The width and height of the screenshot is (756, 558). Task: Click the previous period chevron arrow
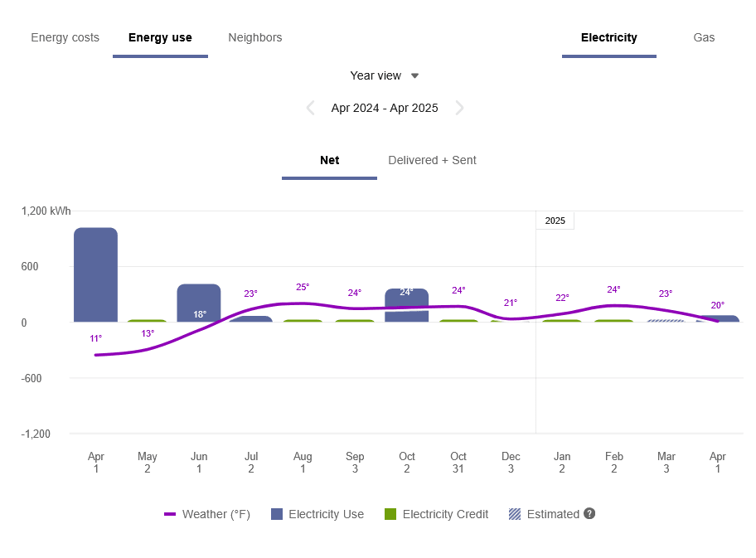pos(310,108)
